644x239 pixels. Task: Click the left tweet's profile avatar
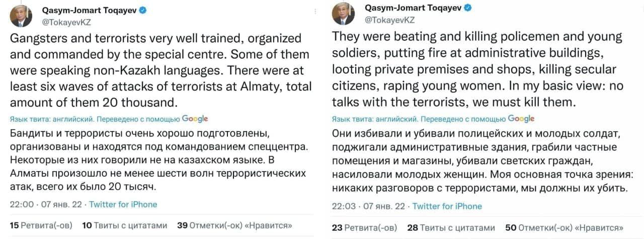pos(21,16)
